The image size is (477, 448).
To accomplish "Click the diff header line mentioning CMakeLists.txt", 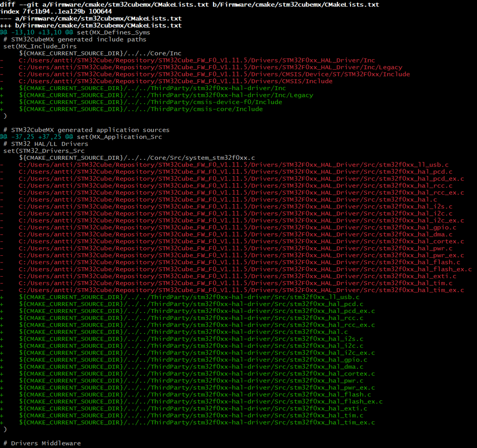I will pyautogui.click(x=191, y=5).
